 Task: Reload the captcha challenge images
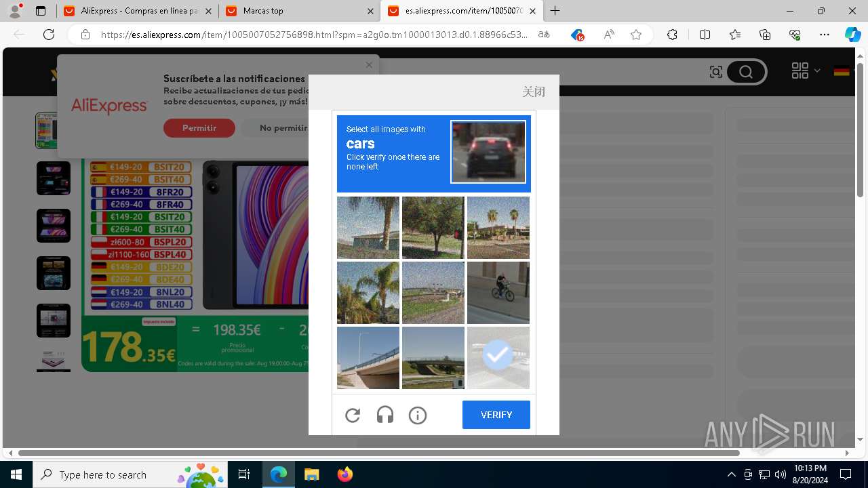[x=353, y=415]
